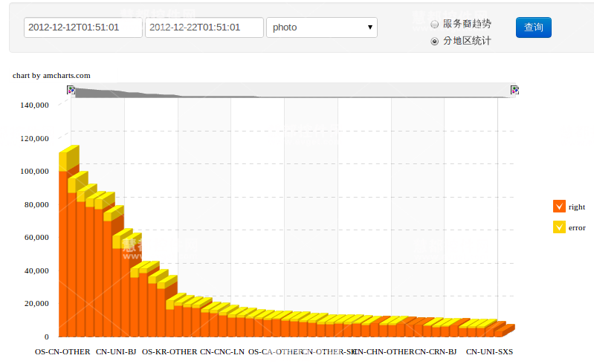
Task: Select the 分地区统计 radio option
Action: tap(434, 42)
